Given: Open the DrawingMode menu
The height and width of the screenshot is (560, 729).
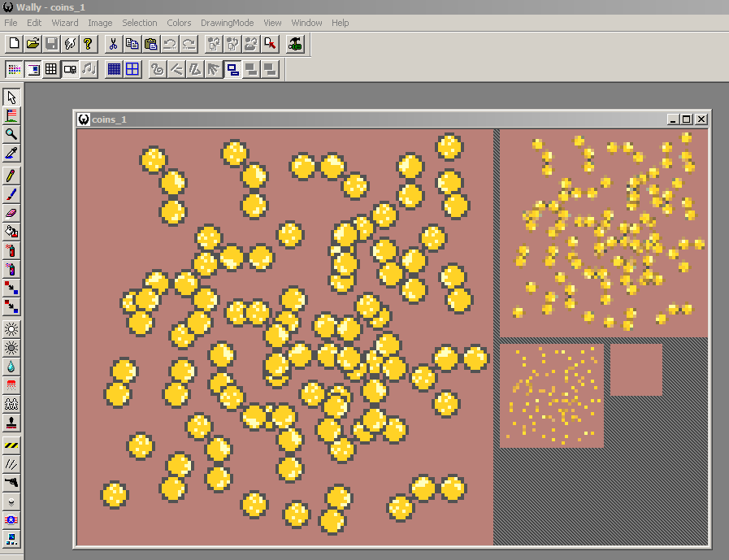Looking at the screenshot, I should [x=228, y=23].
